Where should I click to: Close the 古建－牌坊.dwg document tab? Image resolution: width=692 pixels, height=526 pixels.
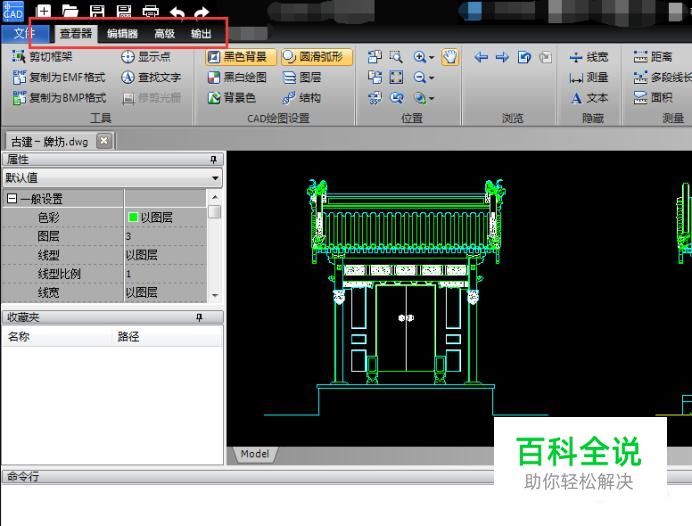tap(104, 141)
